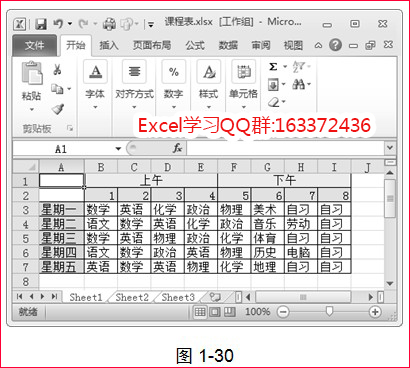Screen dimensions: 410x368
Task: Open the Alignment (对齐方式) group icon
Action: (x=134, y=71)
